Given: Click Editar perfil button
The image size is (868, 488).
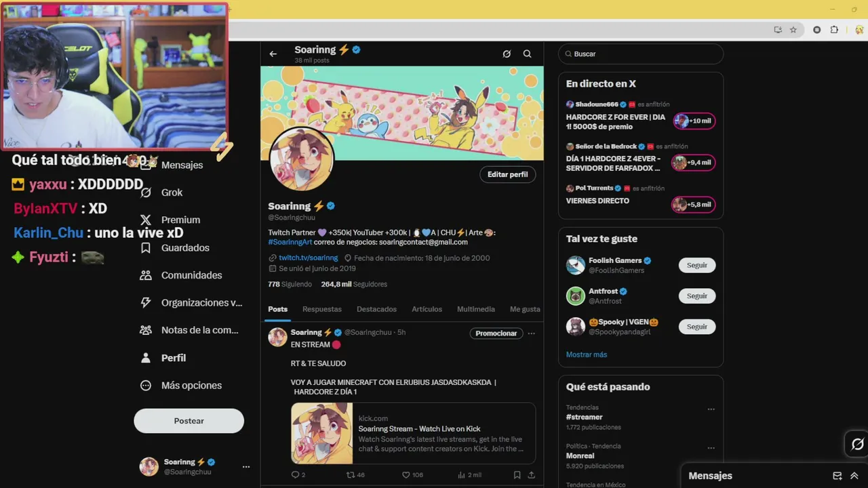Looking at the screenshot, I should click(507, 174).
